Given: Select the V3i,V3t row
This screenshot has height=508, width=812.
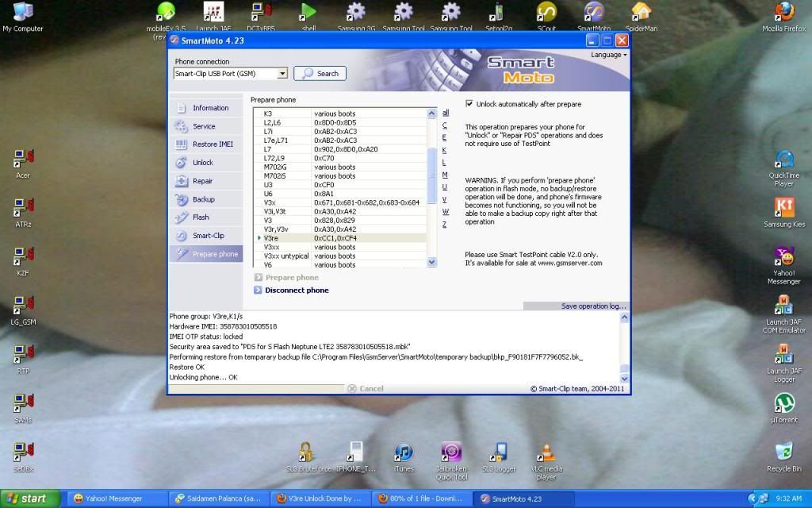Looking at the screenshot, I should click(341, 211).
